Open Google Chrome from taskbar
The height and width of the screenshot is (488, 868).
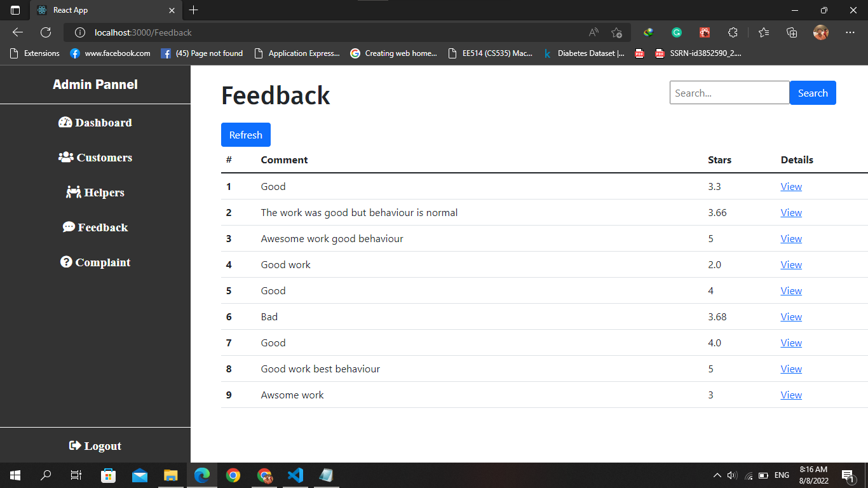pyautogui.click(x=233, y=475)
